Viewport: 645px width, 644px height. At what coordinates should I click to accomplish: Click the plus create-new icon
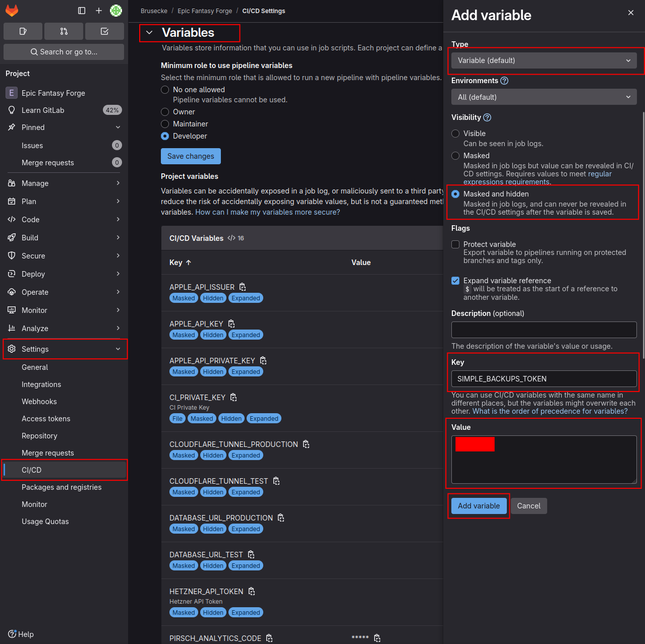[99, 11]
